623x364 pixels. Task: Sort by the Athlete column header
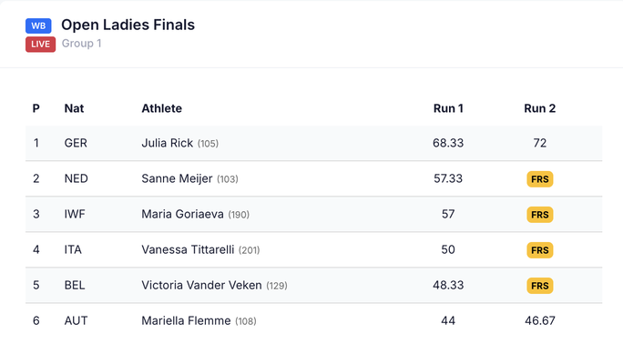pos(161,108)
